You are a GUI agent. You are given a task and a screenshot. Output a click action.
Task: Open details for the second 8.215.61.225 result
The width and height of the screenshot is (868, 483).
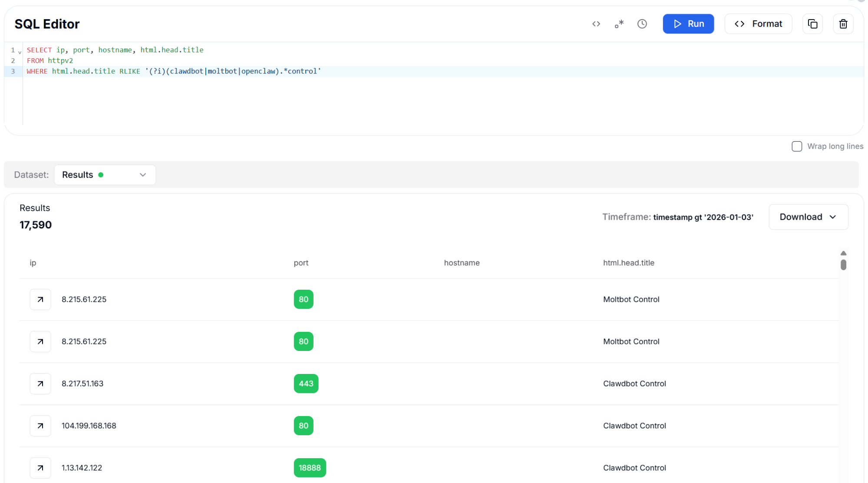[40, 341]
